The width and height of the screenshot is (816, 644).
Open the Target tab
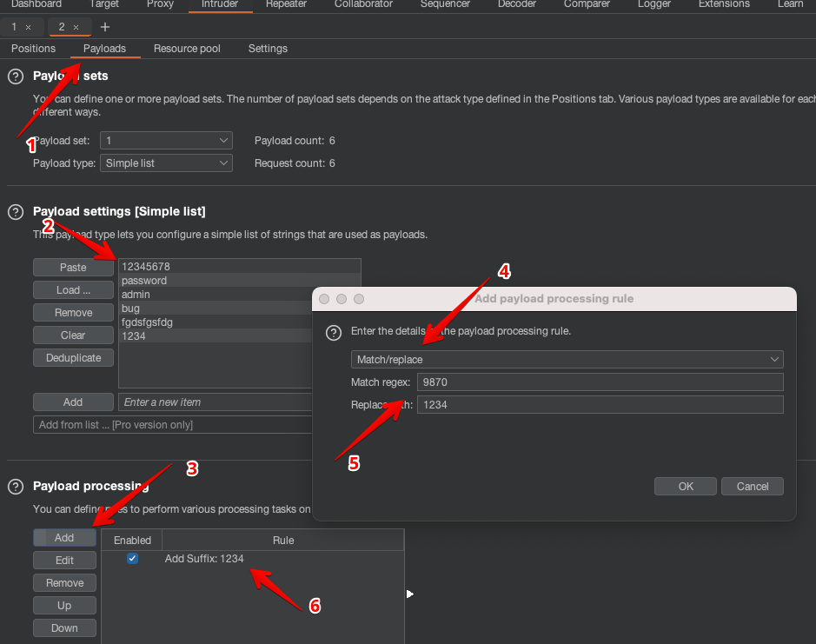coord(104,4)
